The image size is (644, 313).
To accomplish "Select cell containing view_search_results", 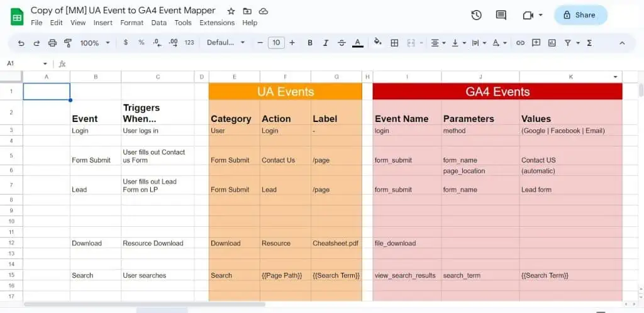I will coord(407,275).
